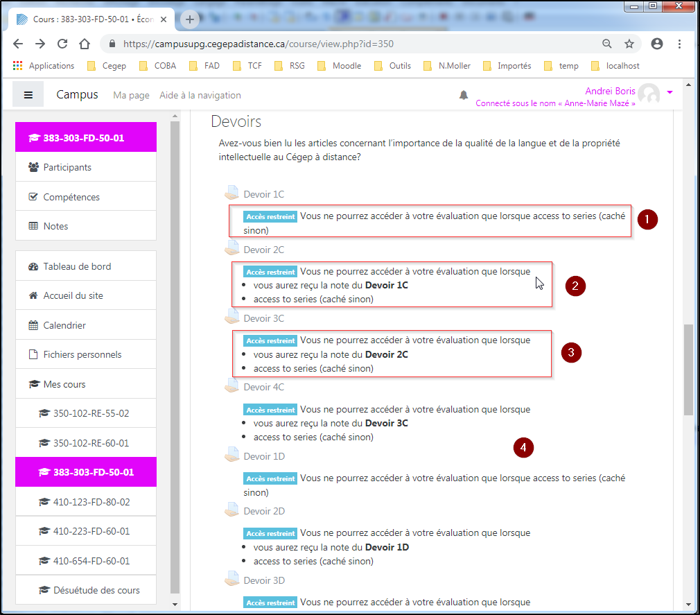Open the Chrome three-dot menu
700x615 pixels.
point(679,44)
